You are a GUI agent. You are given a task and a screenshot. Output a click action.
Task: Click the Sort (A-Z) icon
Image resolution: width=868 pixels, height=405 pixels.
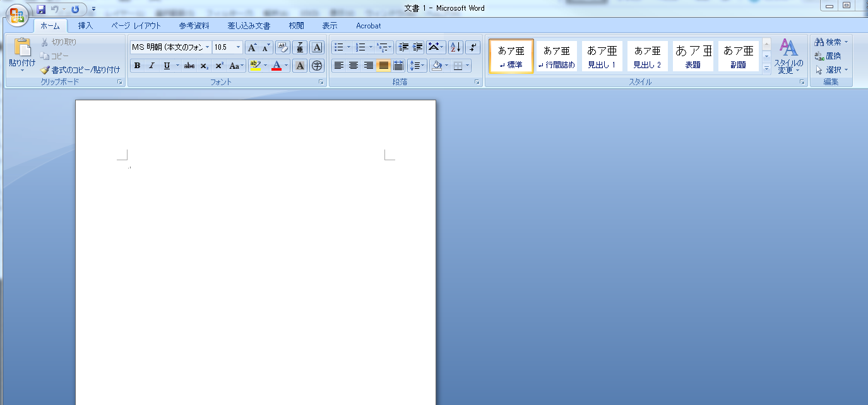(x=456, y=47)
